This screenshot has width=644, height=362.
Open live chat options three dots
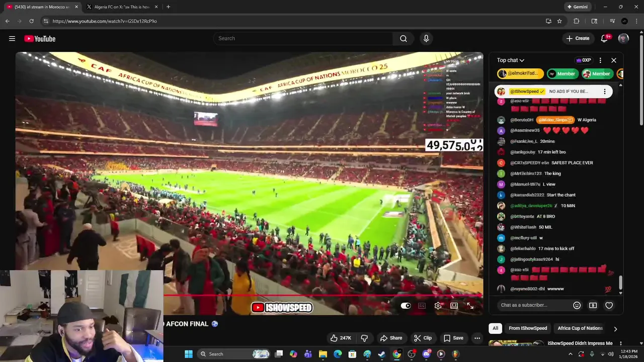click(600, 60)
